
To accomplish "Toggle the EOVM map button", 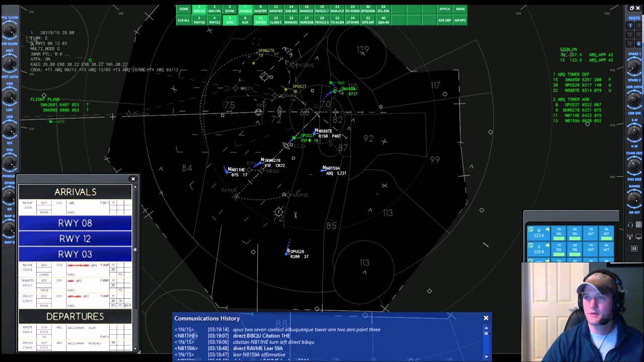I will 229,10.
